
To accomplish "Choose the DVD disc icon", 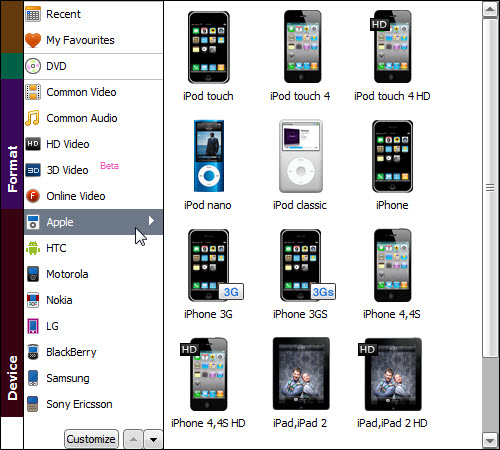I will (33, 66).
